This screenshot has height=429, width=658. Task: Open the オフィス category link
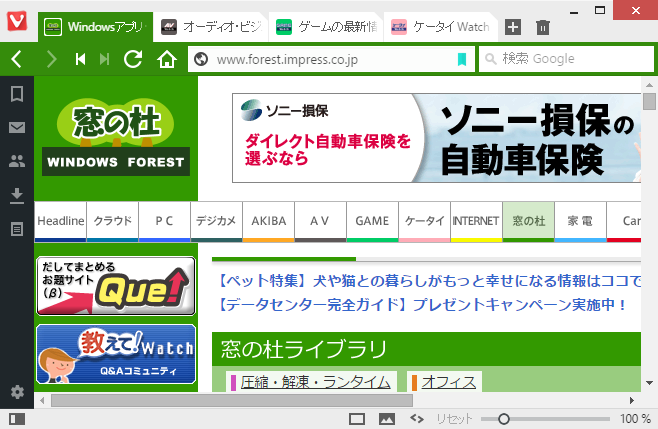[449, 382]
